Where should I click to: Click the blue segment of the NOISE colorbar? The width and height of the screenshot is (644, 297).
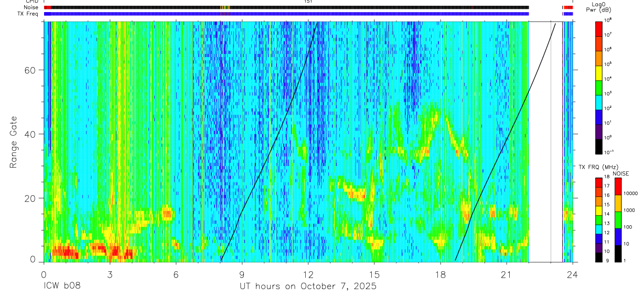[x=618, y=237]
